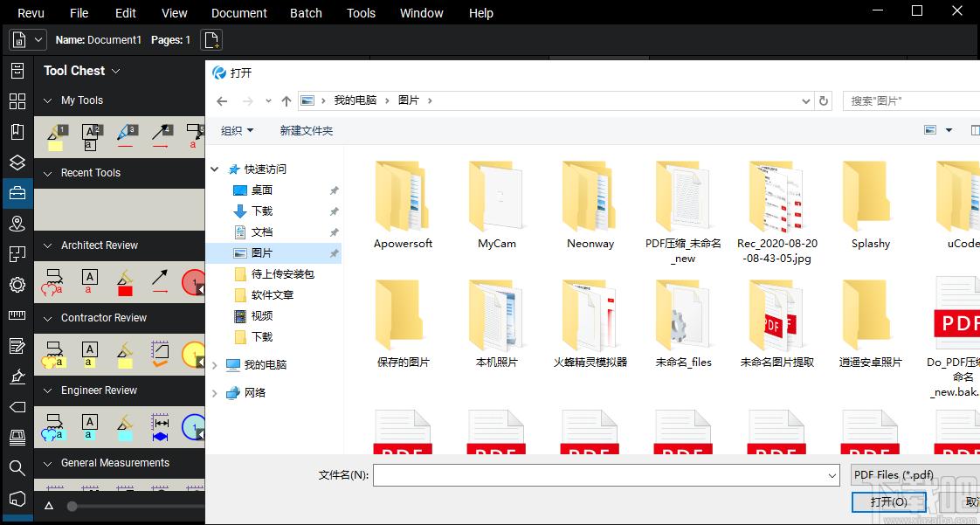Viewport: 980px width, 525px height.
Task: Collapse the 快速访问 tree node
Action: [215, 169]
